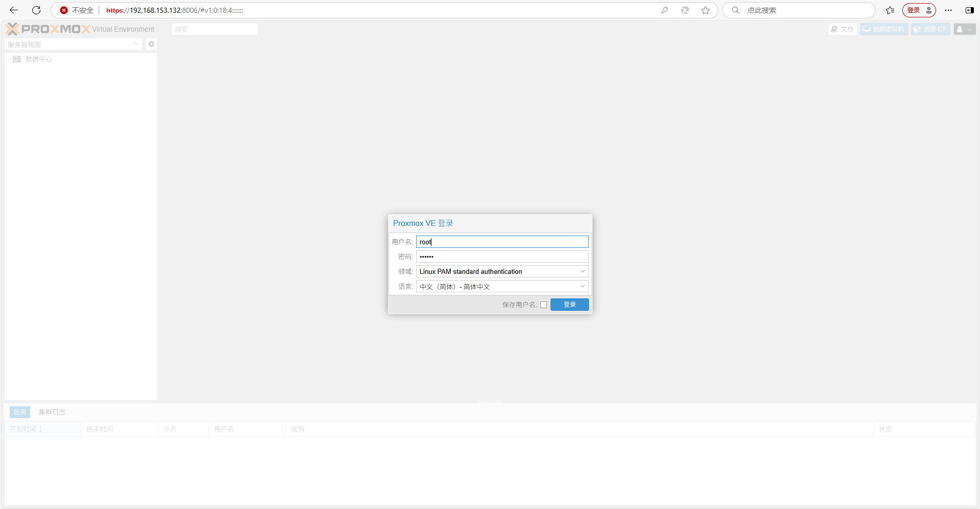Click the browser profile login button

coord(919,10)
